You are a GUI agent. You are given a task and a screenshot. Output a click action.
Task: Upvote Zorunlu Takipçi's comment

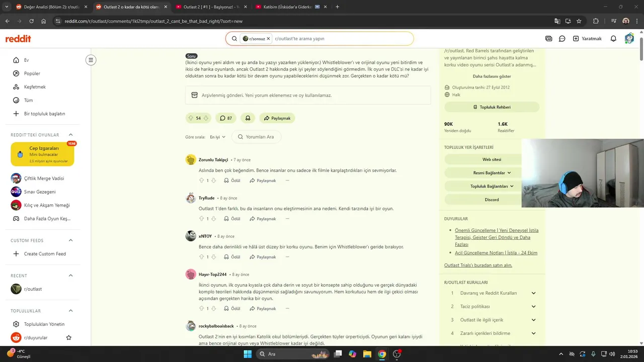click(201, 180)
